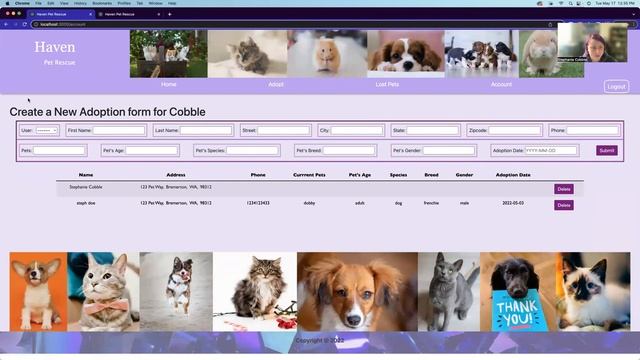Click the fluffy kitten photo in the header
The height and width of the screenshot is (360, 640).
[x=248, y=53]
